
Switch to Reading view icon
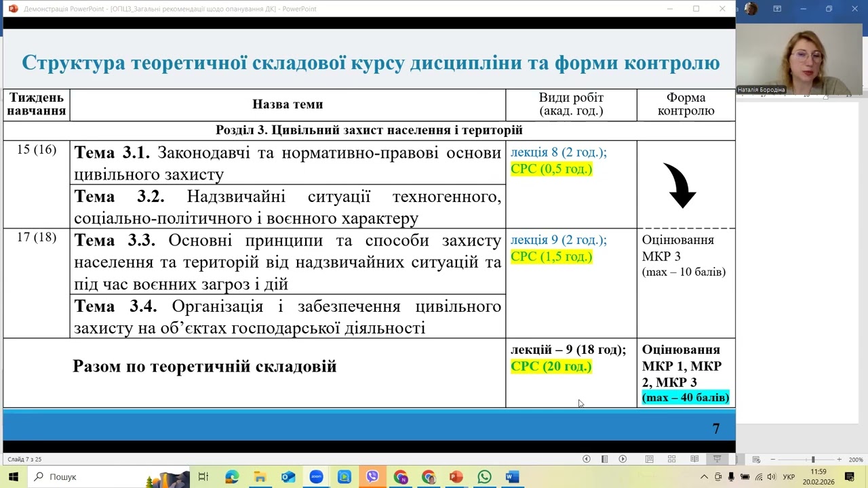click(694, 459)
